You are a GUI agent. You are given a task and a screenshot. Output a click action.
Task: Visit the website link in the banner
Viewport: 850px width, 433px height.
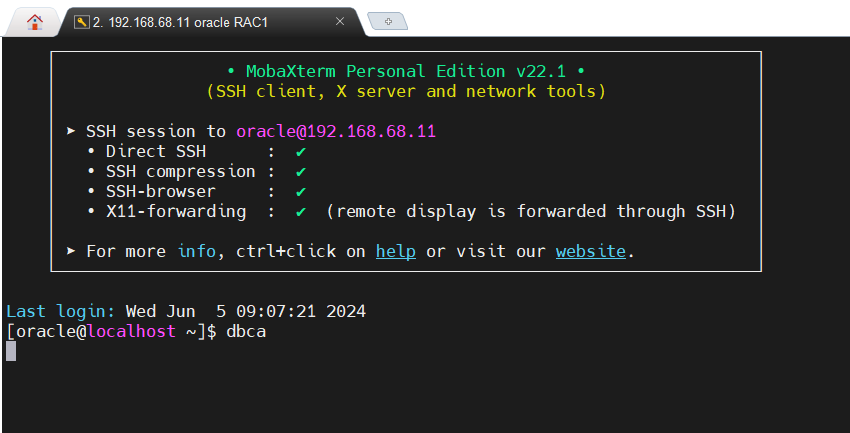[x=590, y=252]
